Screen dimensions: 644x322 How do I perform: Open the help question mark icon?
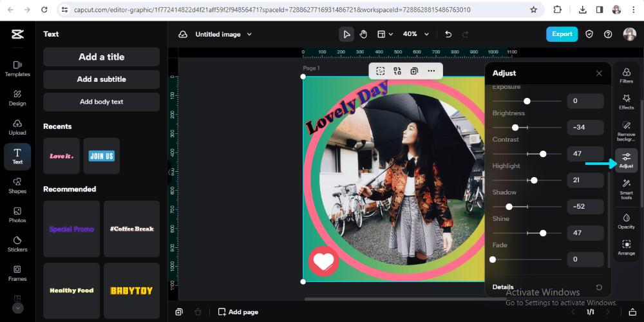[x=608, y=35]
